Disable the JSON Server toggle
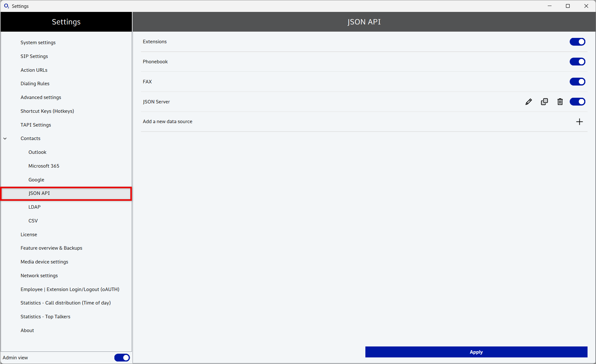596x364 pixels. pos(577,102)
